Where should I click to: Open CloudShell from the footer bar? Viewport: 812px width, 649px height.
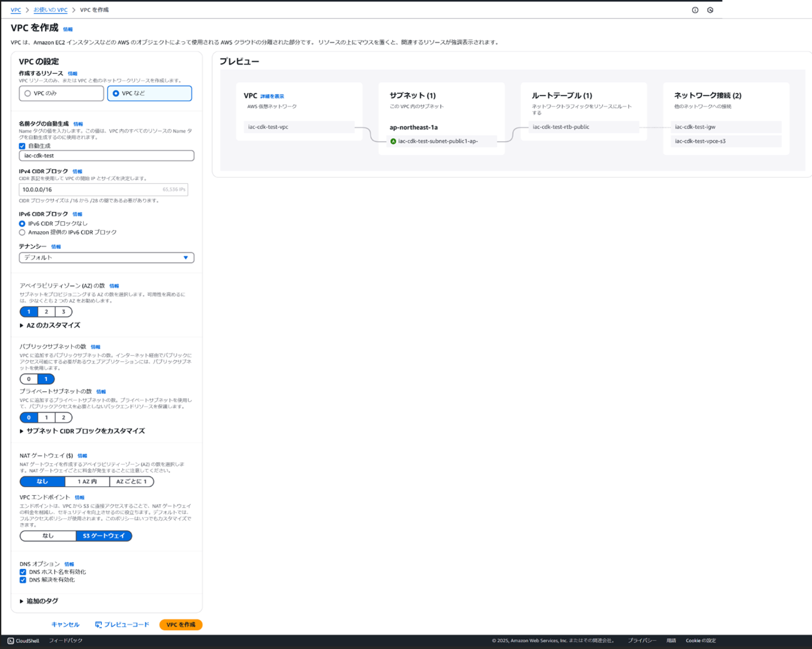[23, 641]
